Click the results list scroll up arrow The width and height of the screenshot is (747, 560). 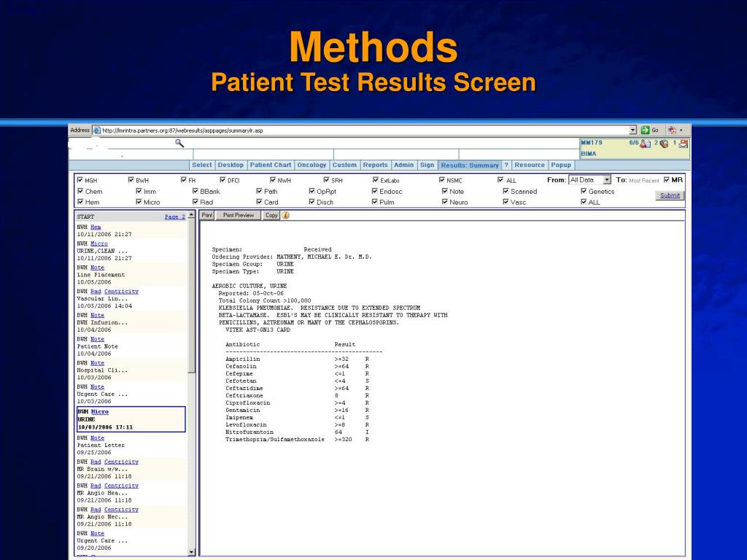(x=192, y=215)
